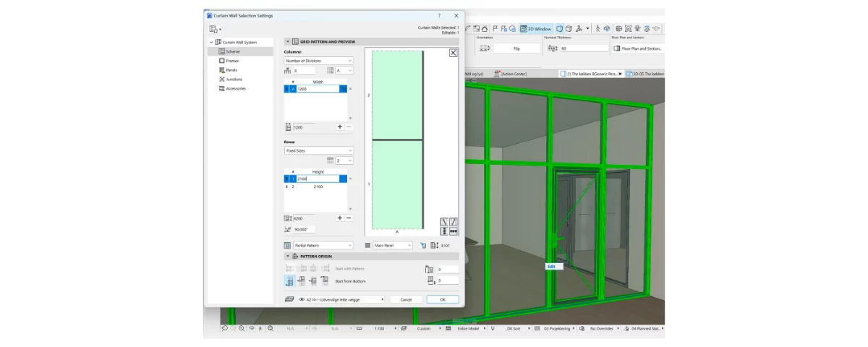Click the total rows height 4200 field
This screenshot has width=868, height=347.
(x=304, y=218)
